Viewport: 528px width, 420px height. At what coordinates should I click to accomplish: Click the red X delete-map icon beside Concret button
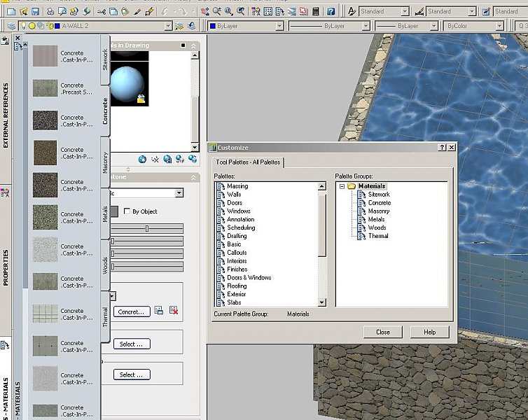click(174, 311)
